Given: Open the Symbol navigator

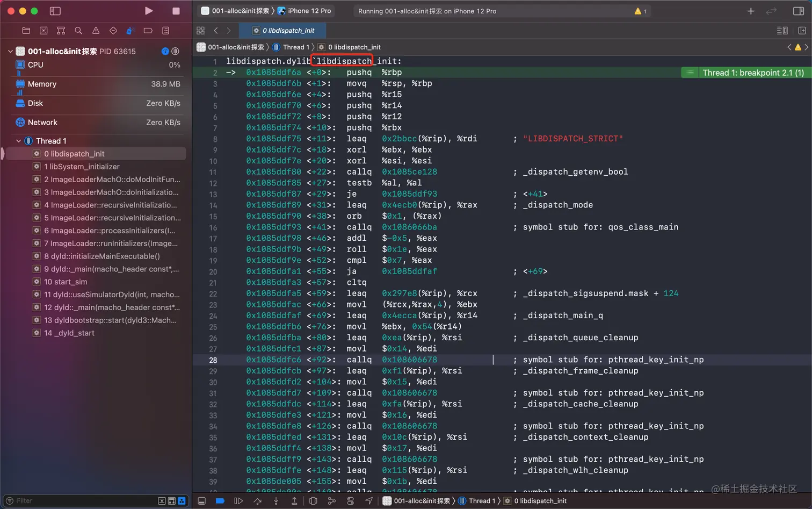Looking at the screenshot, I should (x=61, y=31).
